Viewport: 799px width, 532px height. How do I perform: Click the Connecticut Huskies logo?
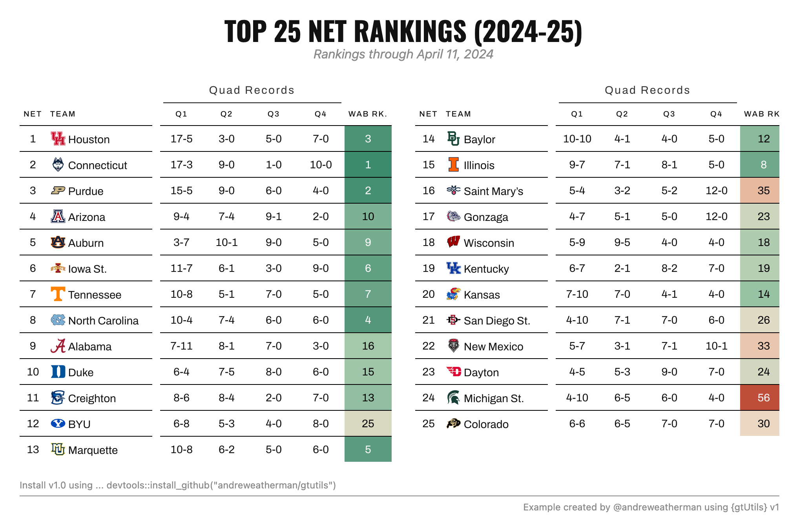tap(58, 164)
